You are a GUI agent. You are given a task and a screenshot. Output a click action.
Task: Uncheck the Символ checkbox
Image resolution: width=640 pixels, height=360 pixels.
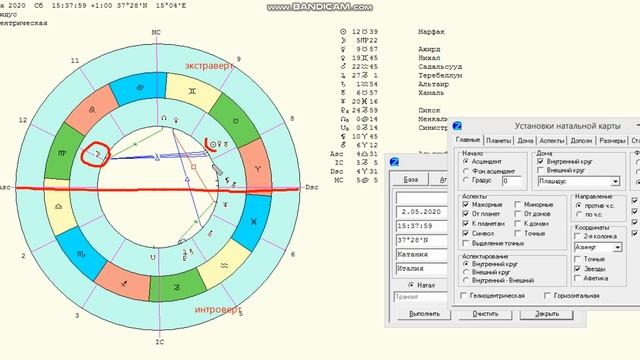(x=466, y=233)
